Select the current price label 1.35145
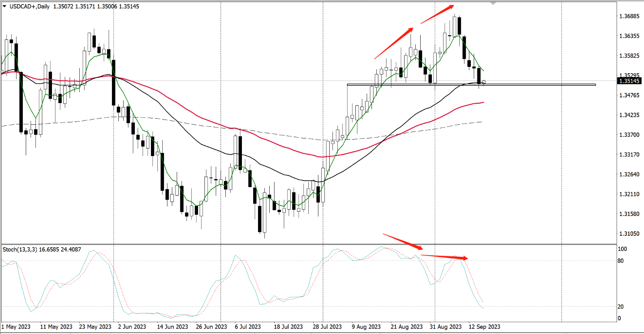The height and width of the screenshot is (334, 644). (629, 81)
